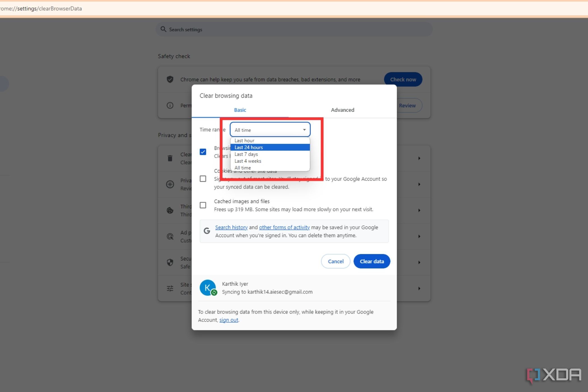
Task: Click the sign out link in dialog
Action: click(229, 320)
